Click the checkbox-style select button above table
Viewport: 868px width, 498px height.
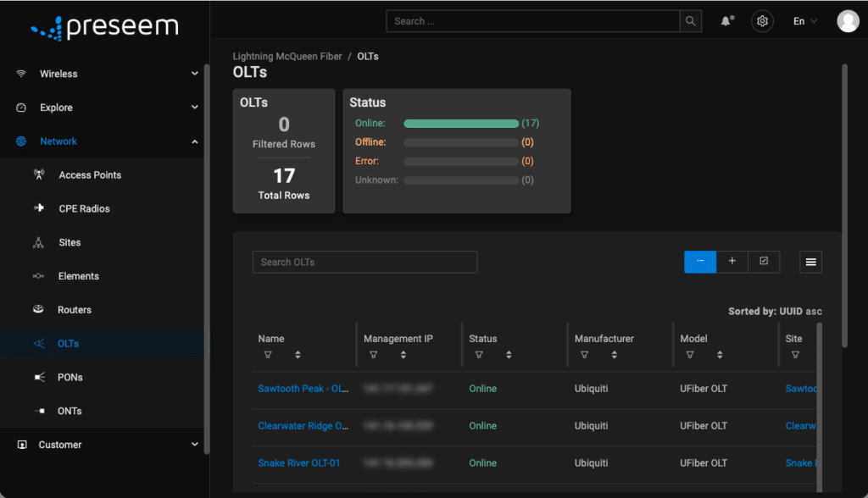(764, 262)
